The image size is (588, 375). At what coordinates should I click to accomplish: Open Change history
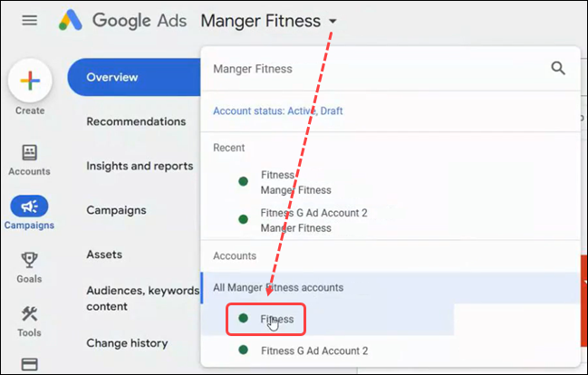click(127, 343)
